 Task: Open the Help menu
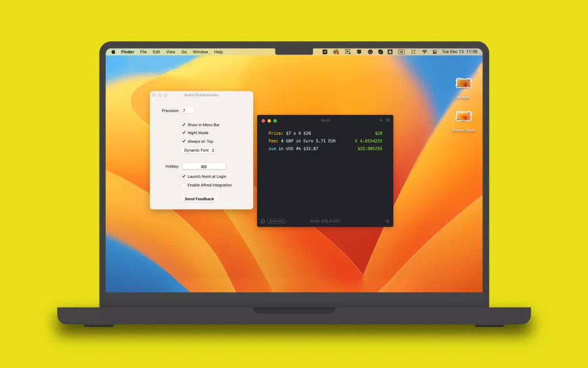[218, 52]
